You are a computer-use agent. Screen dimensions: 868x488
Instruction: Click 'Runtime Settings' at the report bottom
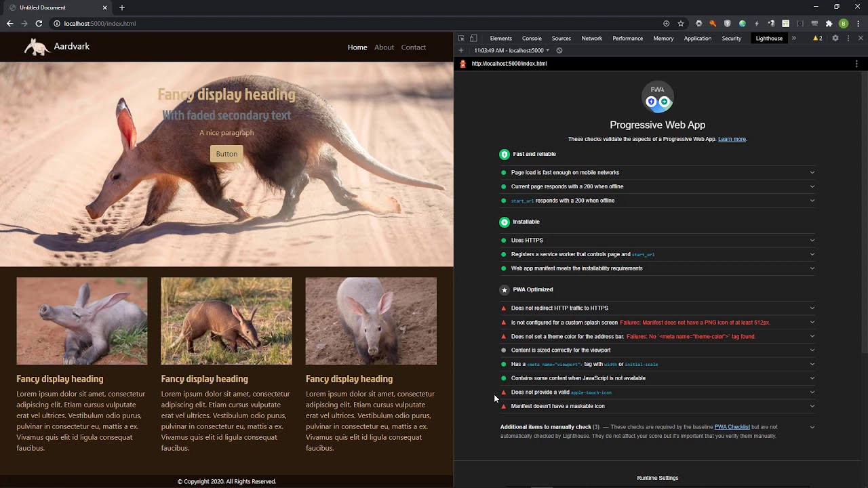658,478
